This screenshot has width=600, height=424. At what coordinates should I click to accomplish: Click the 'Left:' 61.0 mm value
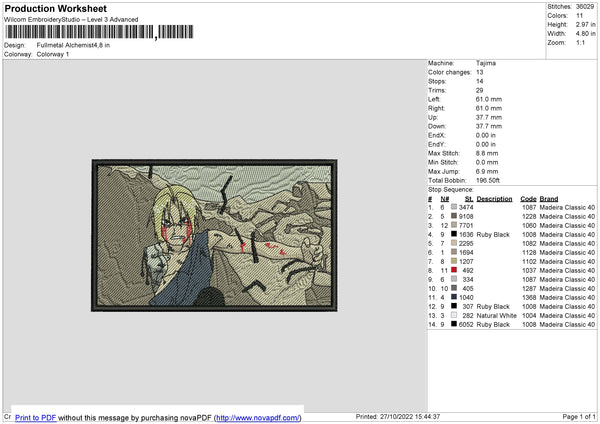[x=489, y=99]
